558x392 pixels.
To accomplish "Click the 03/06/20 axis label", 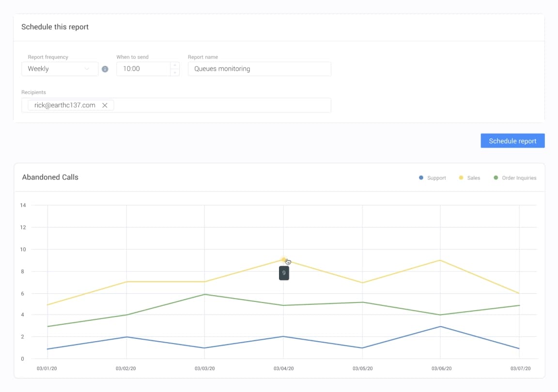I will (x=442, y=368).
